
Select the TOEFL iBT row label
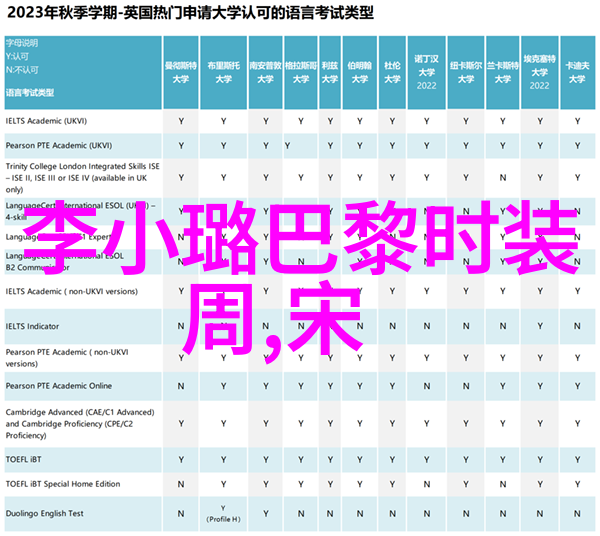click(x=23, y=459)
